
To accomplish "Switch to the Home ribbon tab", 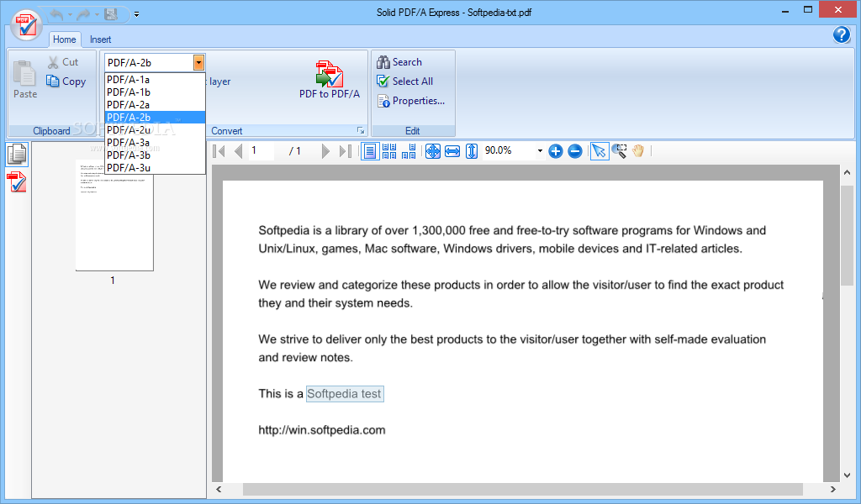I will point(64,39).
